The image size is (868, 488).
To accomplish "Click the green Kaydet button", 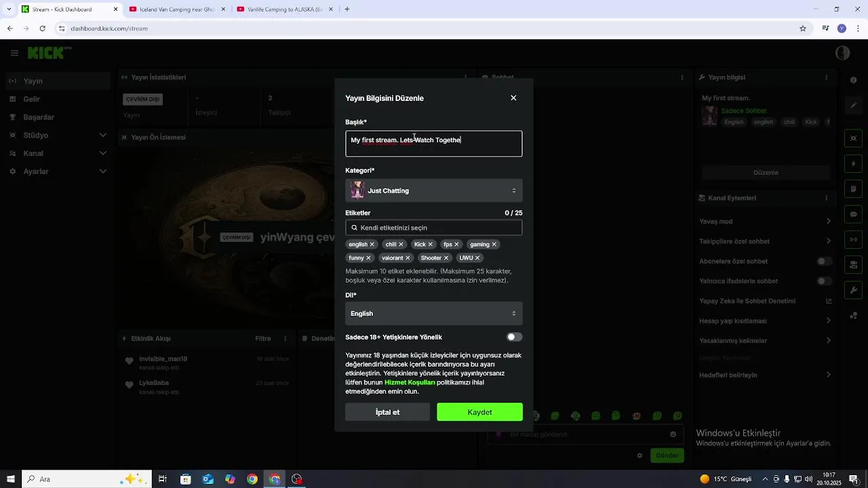I will click(480, 412).
